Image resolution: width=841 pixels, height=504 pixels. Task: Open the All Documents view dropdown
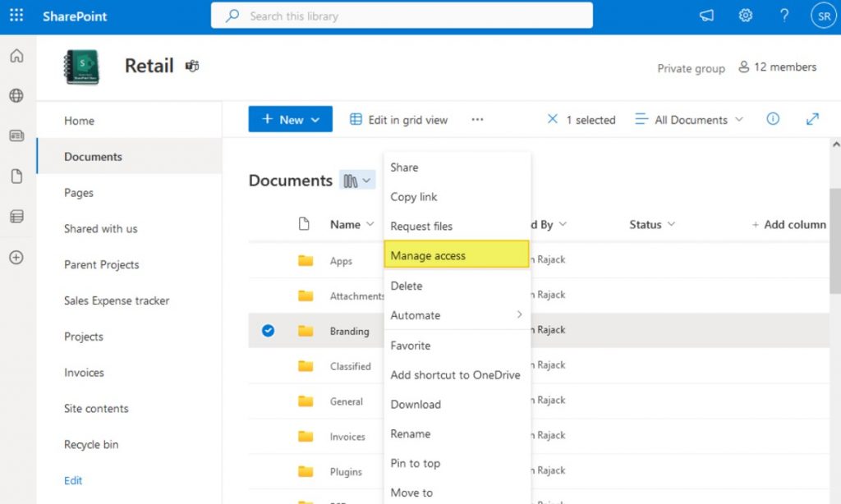tap(688, 119)
